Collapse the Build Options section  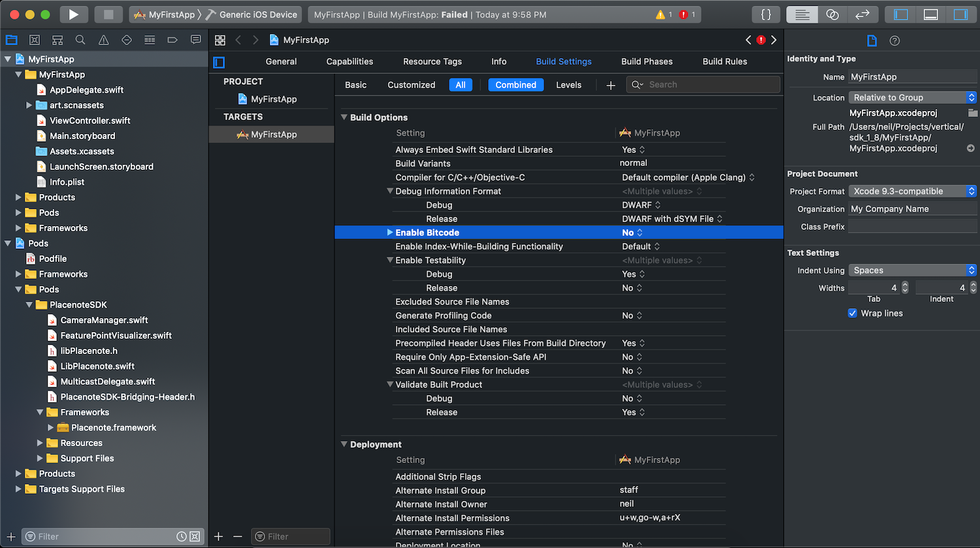(344, 118)
